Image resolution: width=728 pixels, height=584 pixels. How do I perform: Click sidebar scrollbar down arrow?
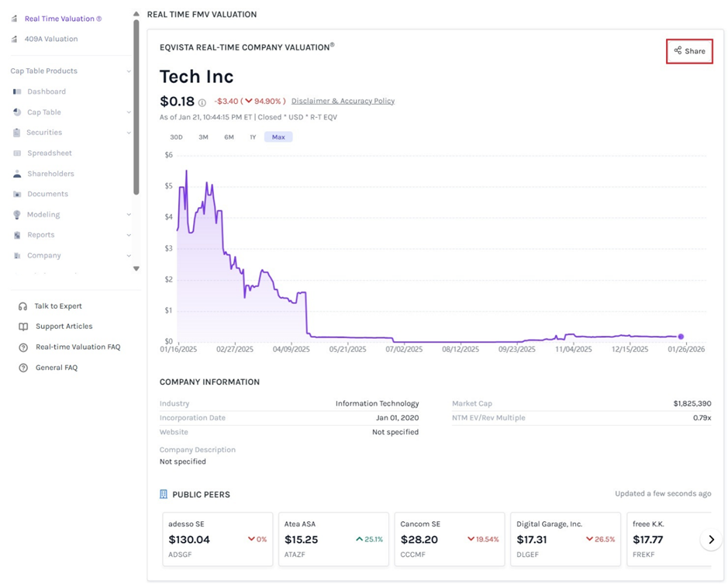136,268
